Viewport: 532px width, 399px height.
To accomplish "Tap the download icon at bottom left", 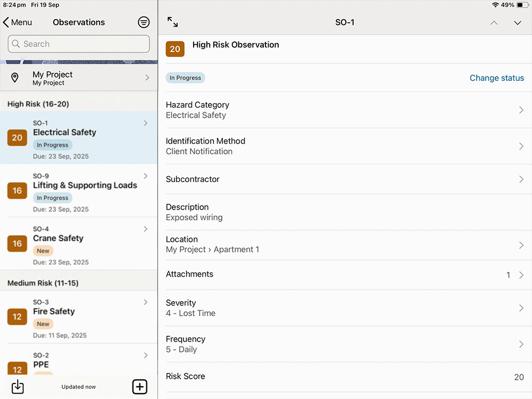I will 18,387.
